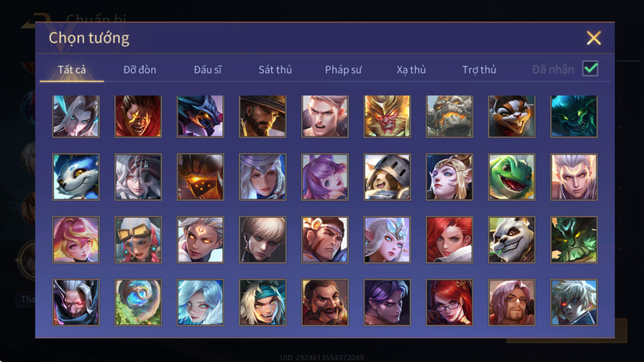Viewport: 644px width, 362px height.
Task: Open the Sát thủ tab
Action: 275,69
